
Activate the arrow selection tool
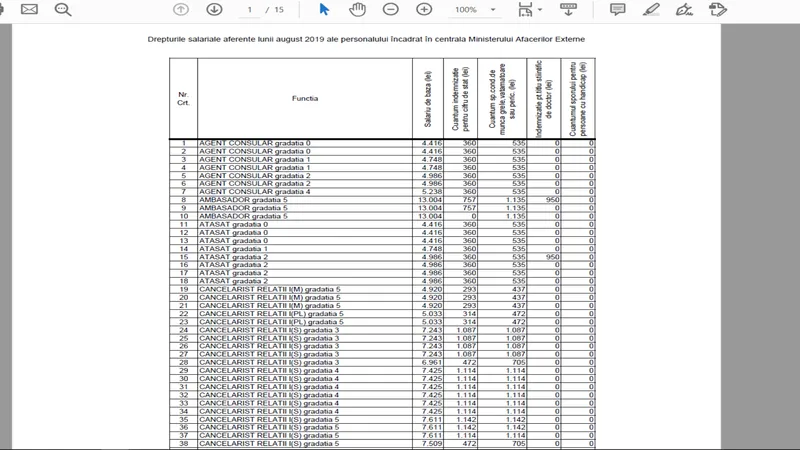(x=324, y=9)
